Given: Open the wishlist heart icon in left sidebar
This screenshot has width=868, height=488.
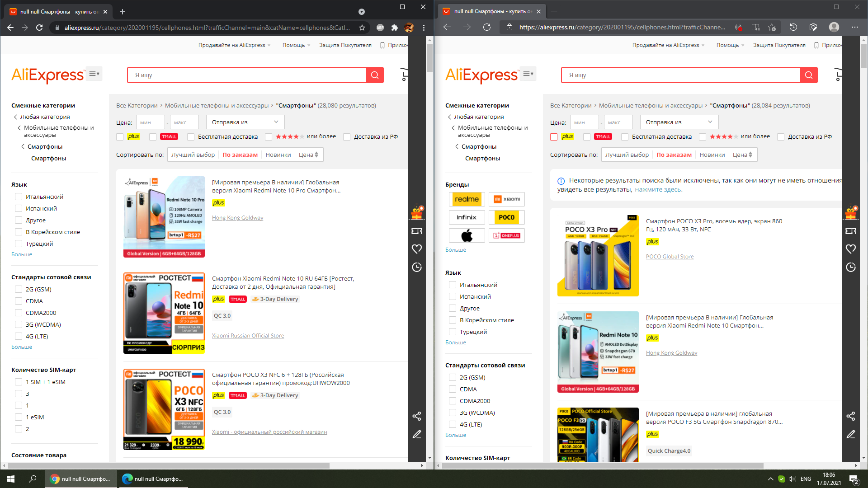Looking at the screenshot, I should point(416,249).
